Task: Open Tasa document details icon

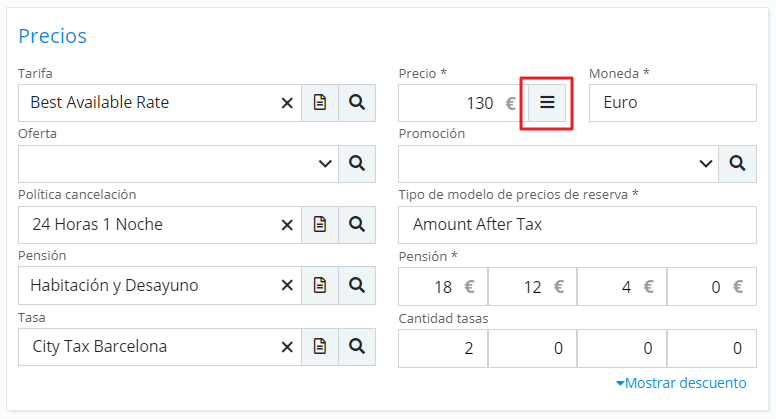Action: (320, 347)
